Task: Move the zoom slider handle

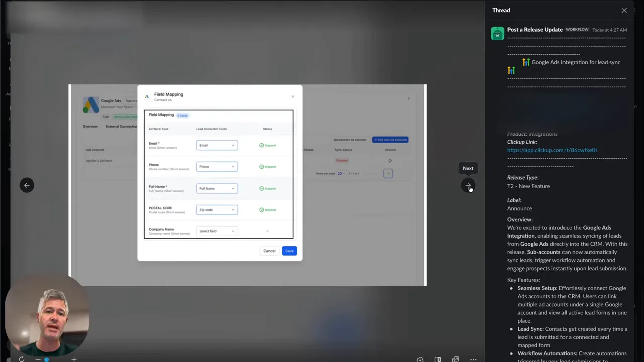Action: (x=47, y=359)
